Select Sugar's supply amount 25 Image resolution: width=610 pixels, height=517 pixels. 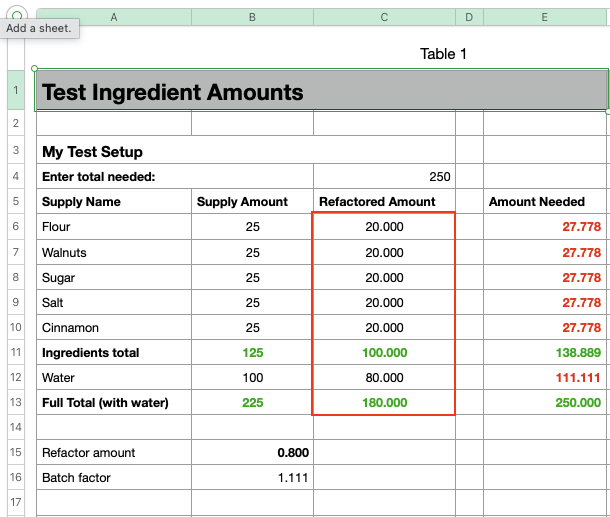pyautogui.click(x=252, y=278)
